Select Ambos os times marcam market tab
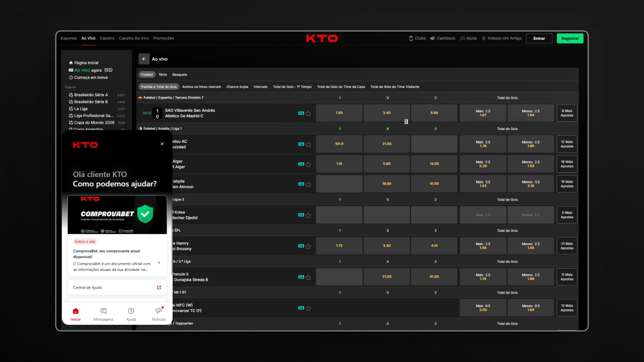Viewport: 644px width, 362px height. [202, 87]
